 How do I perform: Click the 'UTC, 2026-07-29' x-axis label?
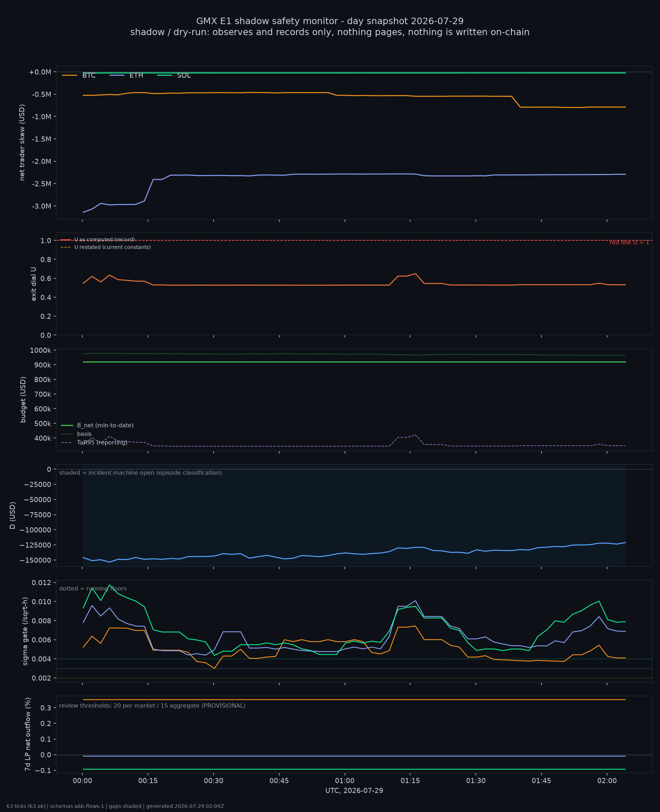click(354, 791)
